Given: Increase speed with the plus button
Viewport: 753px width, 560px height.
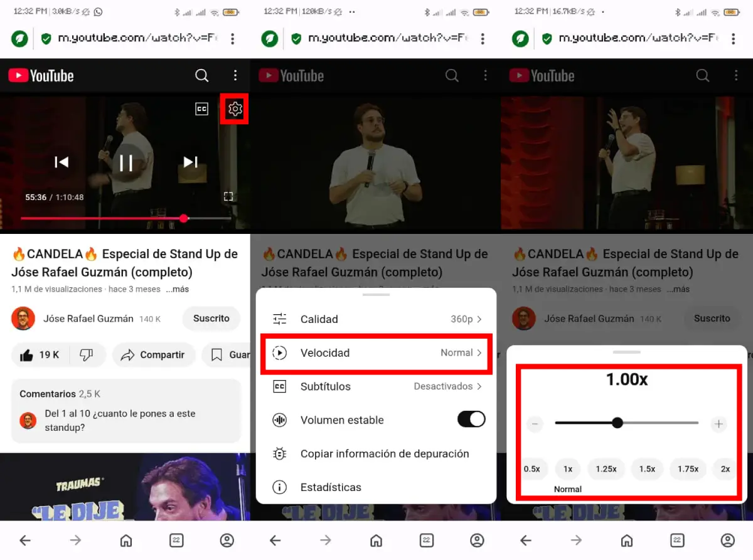Looking at the screenshot, I should coord(718,424).
